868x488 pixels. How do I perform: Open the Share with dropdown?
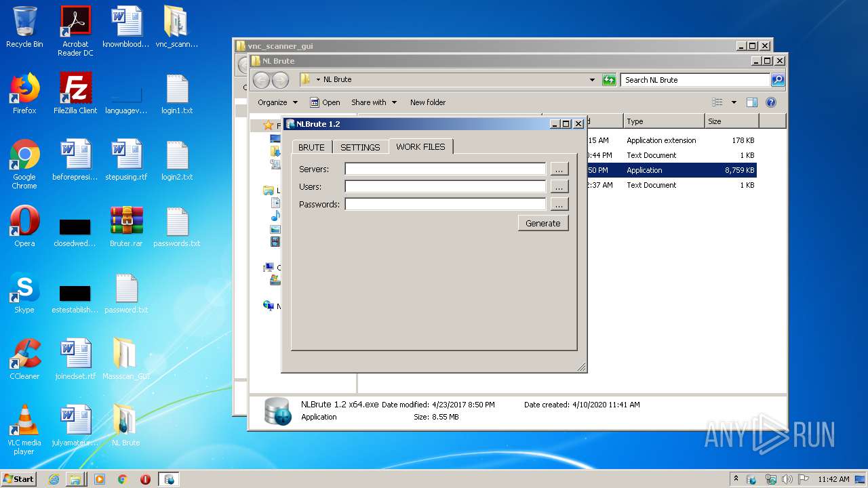pyautogui.click(x=374, y=102)
